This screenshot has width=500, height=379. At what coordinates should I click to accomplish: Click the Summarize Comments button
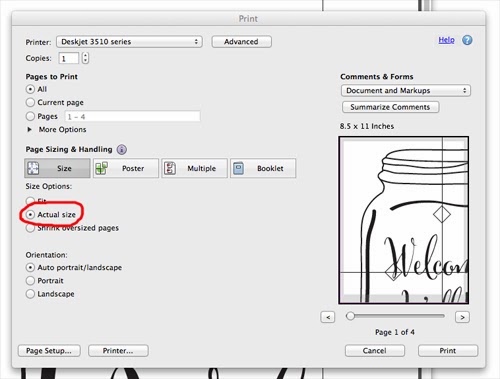coord(390,107)
